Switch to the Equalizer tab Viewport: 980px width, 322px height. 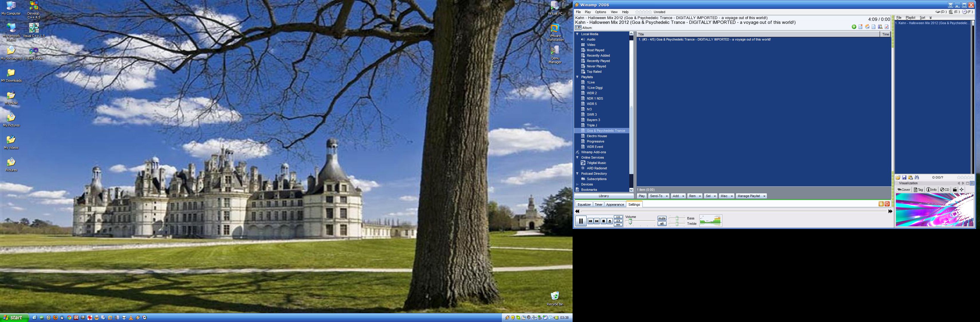coord(584,205)
